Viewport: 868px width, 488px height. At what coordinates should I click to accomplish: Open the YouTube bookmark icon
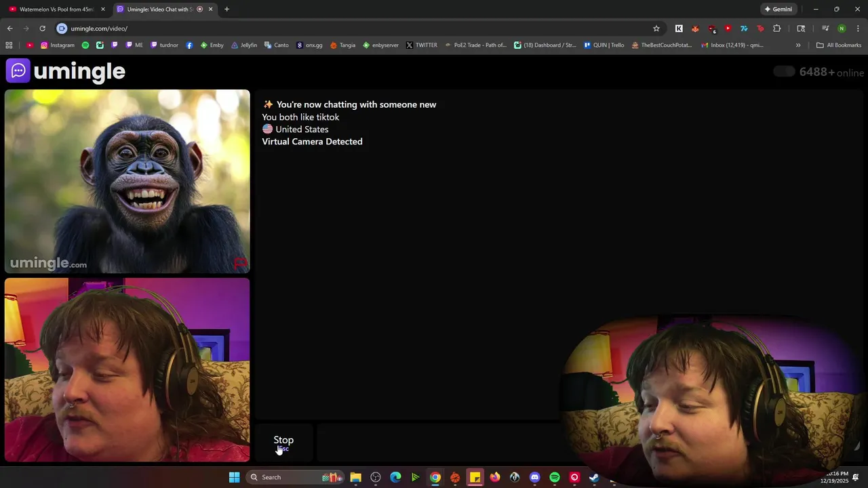coord(29,45)
